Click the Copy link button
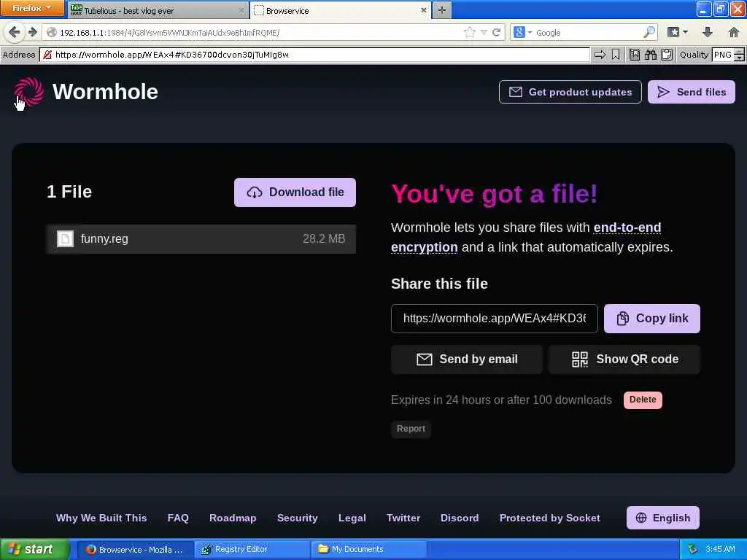This screenshot has height=560, width=747. [x=651, y=319]
